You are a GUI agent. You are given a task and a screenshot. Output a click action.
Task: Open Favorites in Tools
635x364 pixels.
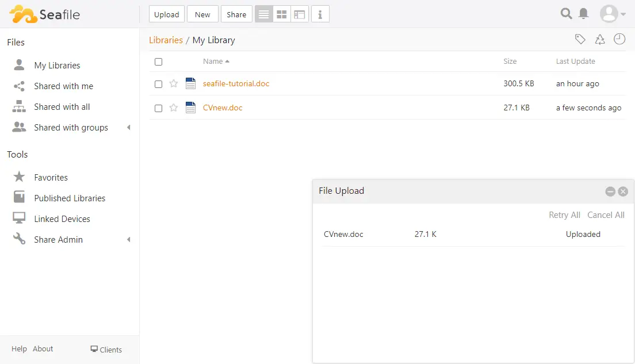(51, 177)
